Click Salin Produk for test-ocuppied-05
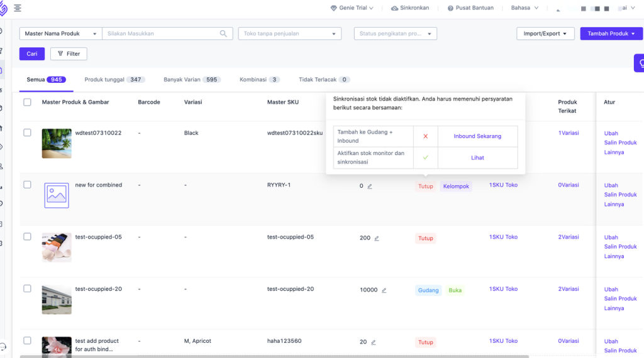This screenshot has height=358, width=644. (620, 246)
